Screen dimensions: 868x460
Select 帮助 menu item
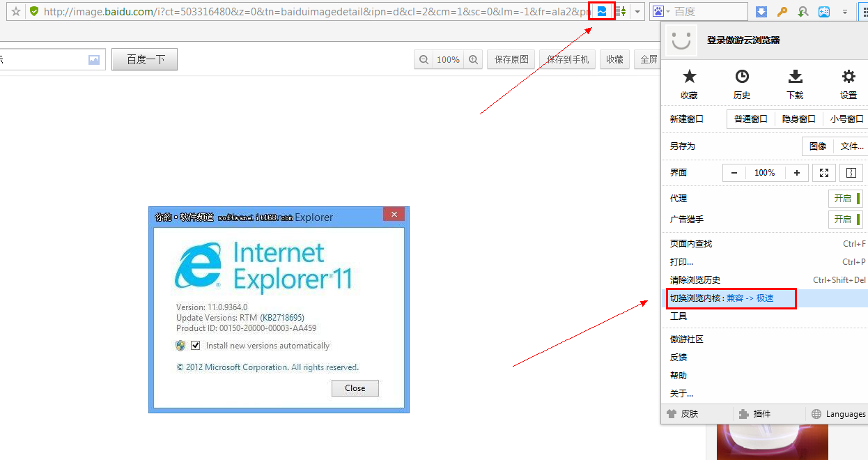pyautogui.click(x=764, y=376)
